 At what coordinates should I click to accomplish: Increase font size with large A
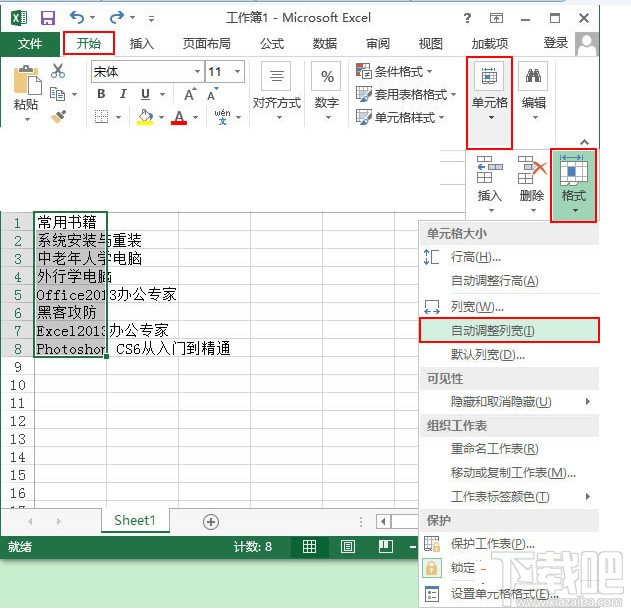[x=190, y=94]
